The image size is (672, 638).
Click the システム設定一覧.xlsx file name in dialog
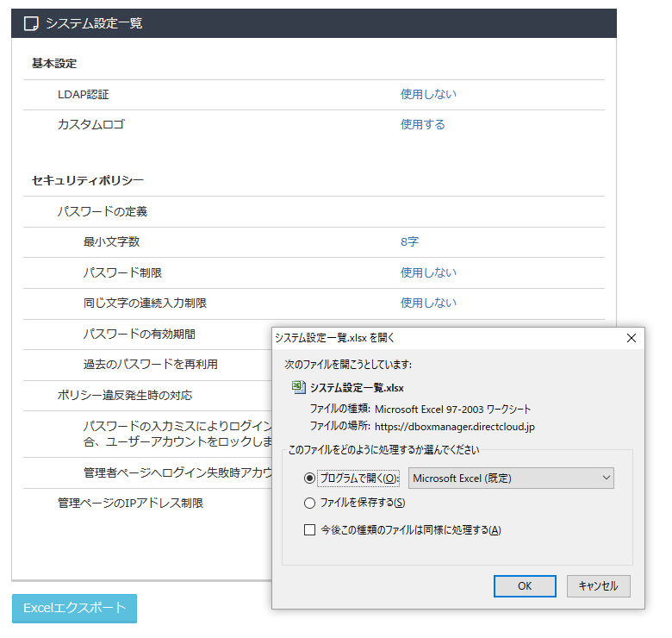click(357, 388)
